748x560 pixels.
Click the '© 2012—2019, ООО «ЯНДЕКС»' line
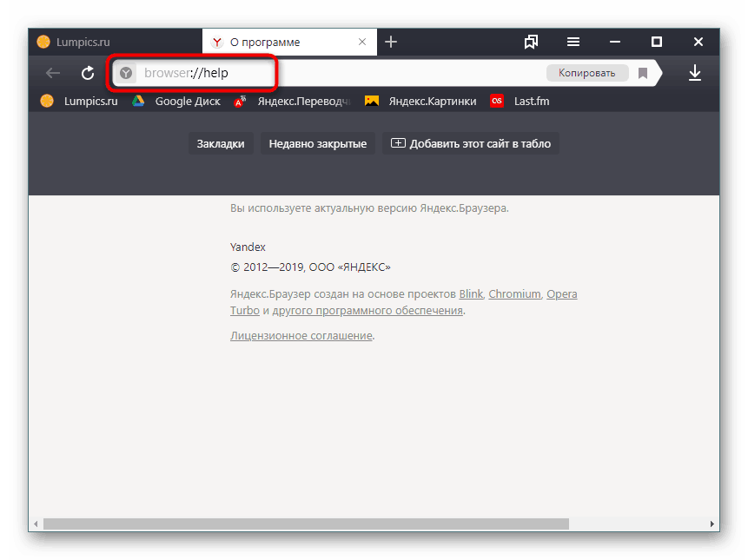310,267
